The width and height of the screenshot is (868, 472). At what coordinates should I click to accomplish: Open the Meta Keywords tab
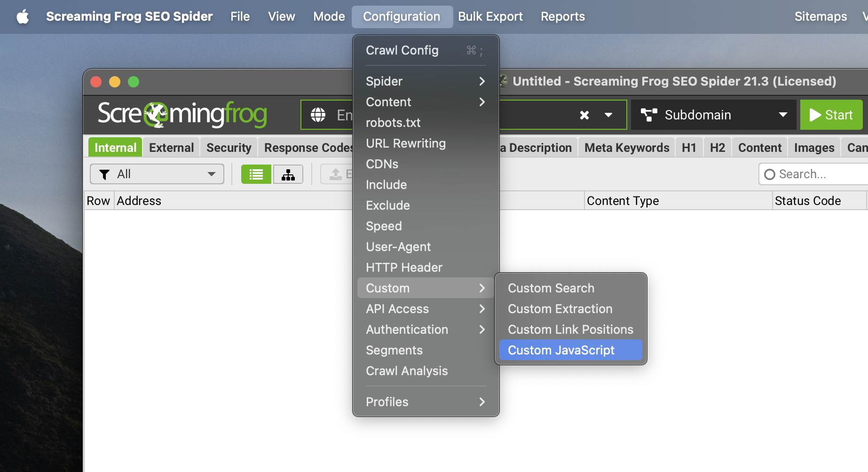[x=626, y=148]
